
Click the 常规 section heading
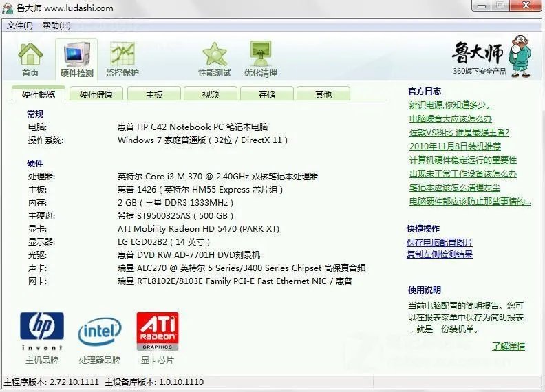[x=35, y=114]
